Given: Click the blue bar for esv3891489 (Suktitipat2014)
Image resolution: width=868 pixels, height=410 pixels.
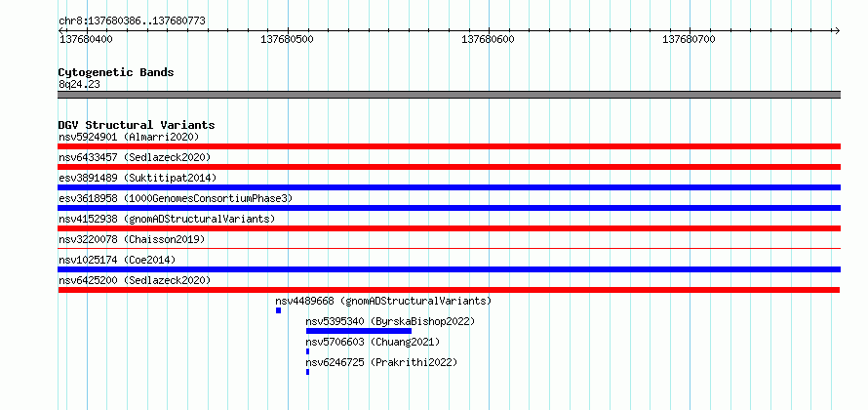Looking at the screenshot, I should [x=449, y=187].
